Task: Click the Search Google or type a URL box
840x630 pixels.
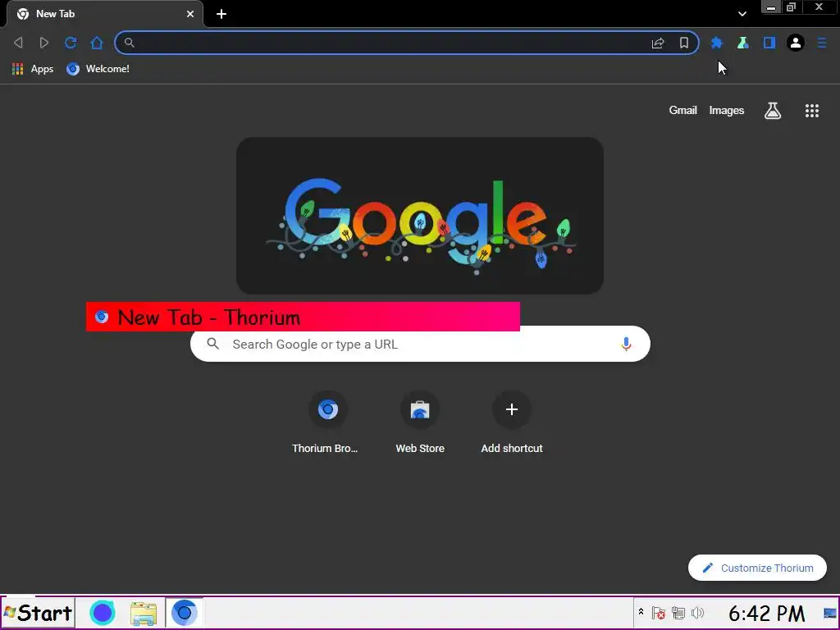Action: [x=420, y=344]
